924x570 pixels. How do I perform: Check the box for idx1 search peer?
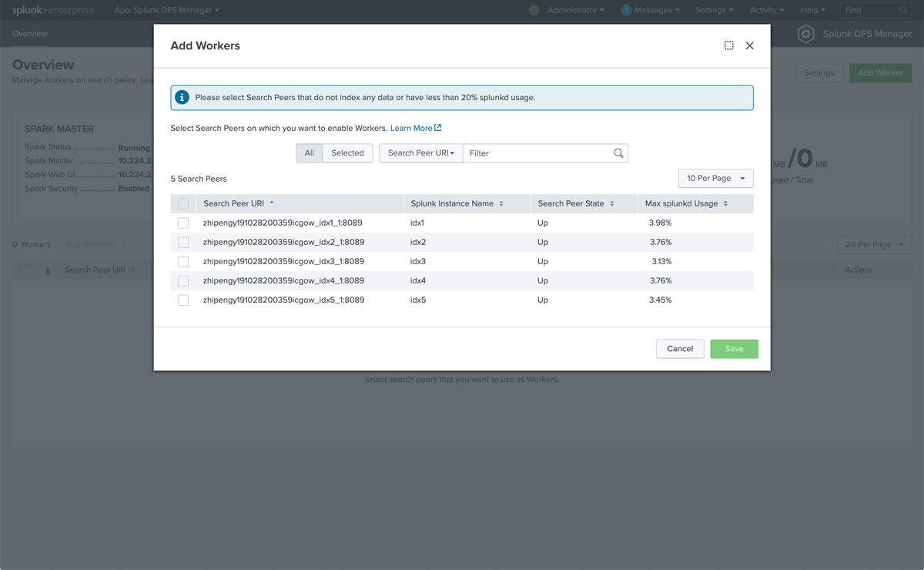point(183,223)
